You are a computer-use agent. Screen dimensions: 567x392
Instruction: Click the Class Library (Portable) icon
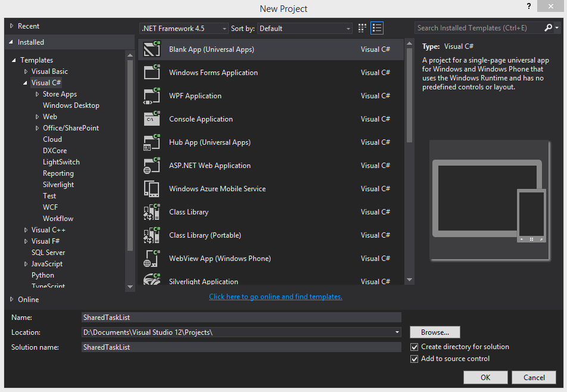152,235
